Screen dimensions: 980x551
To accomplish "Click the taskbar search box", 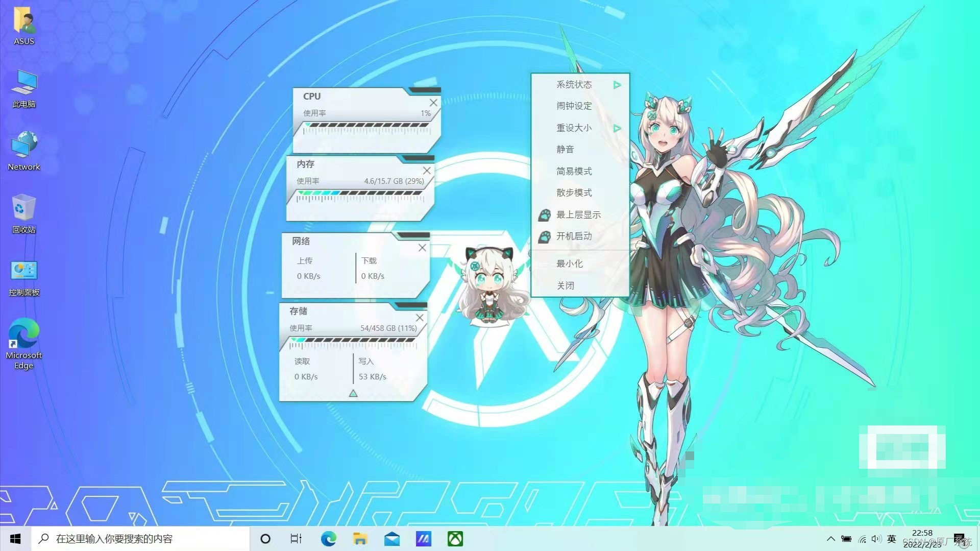I will [x=140, y=539].
